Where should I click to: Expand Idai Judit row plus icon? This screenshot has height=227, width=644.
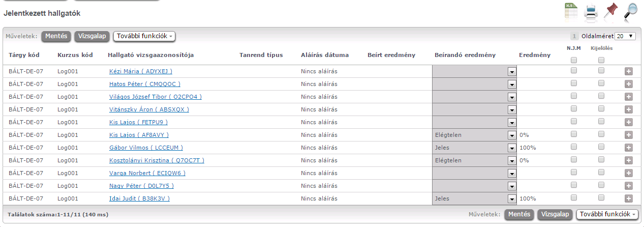click(629, 198)
